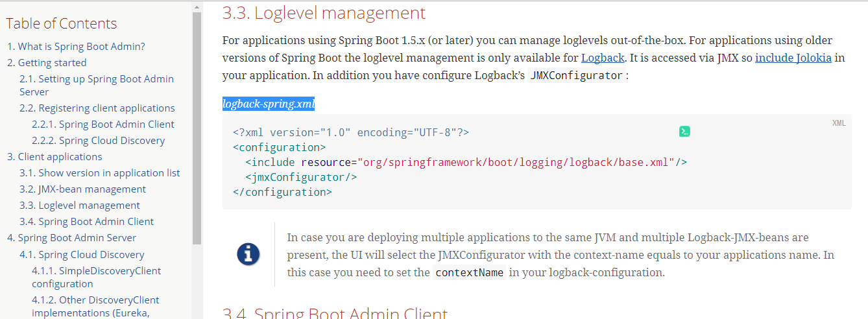Click the '</configuration>' closing tag line
This screenshot has height=319, width=868.
(x=282, y=192)
